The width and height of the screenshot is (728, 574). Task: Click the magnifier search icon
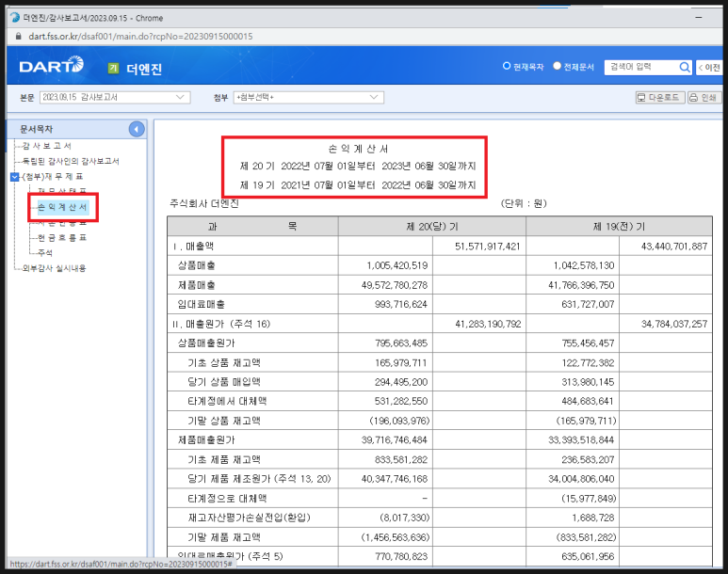(x=685, y=68)
